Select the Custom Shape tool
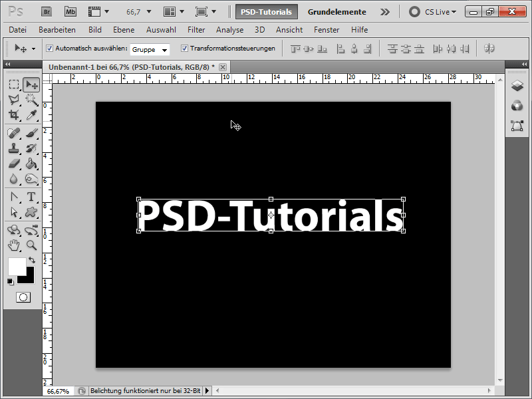The height and width of the screenshot is (399, 532). [31, 212]
